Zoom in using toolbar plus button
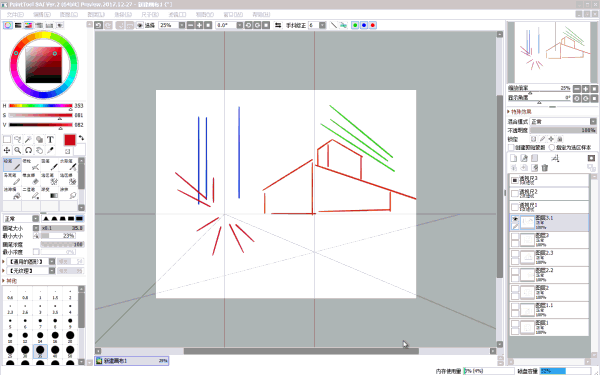600x375 pixels. tap(199, 25)
